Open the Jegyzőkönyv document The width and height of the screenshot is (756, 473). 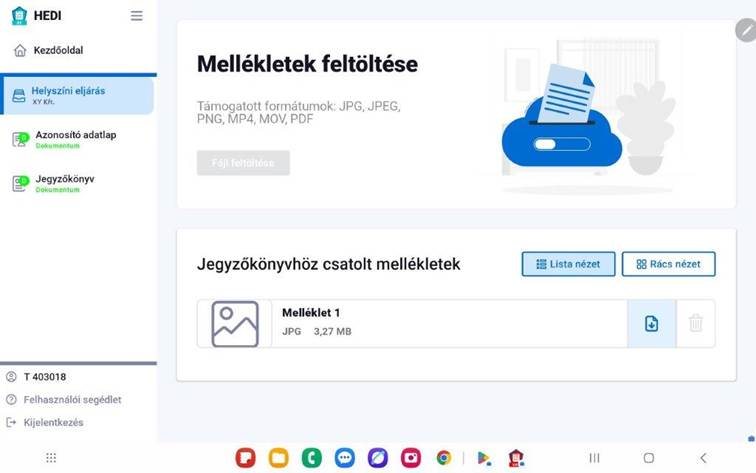tap(64, 183)
